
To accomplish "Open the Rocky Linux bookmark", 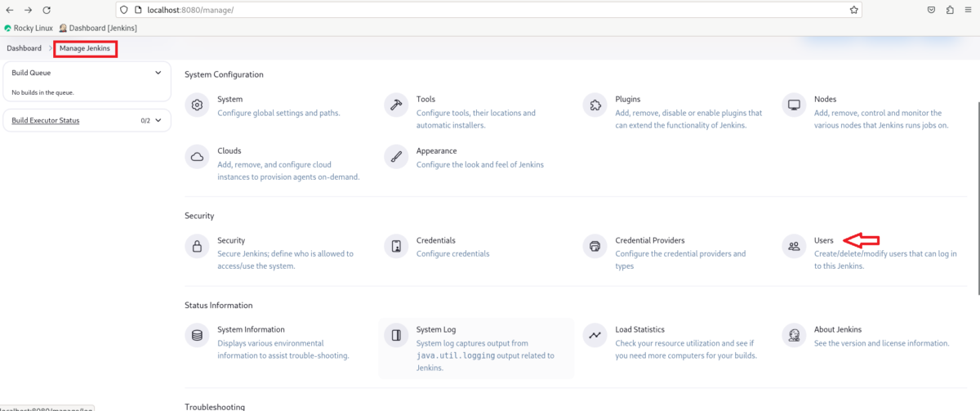I will click(29, 28).
